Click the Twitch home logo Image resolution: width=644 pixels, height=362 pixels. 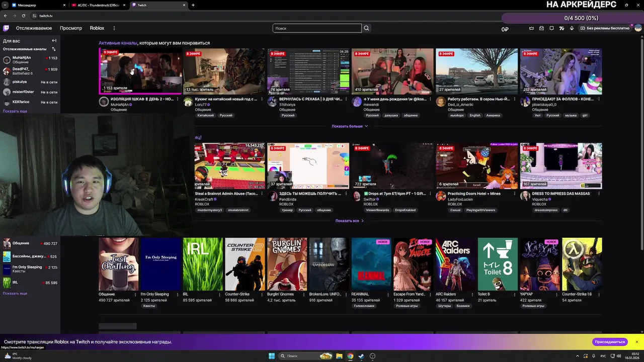6,28
